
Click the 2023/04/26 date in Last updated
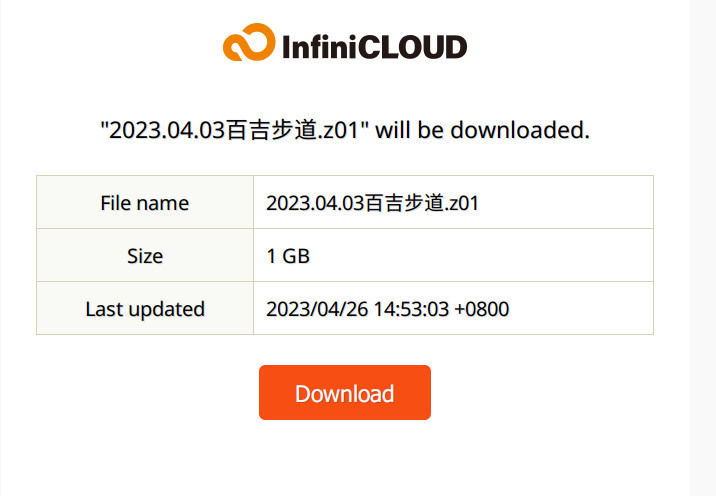(x=317, y=309)
